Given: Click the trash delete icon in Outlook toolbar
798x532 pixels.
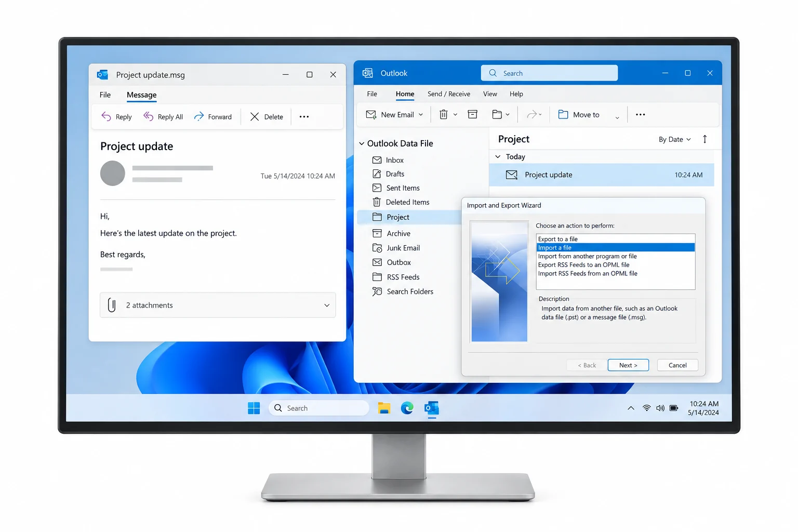Looking at the screenshot, I should point(444,115).
